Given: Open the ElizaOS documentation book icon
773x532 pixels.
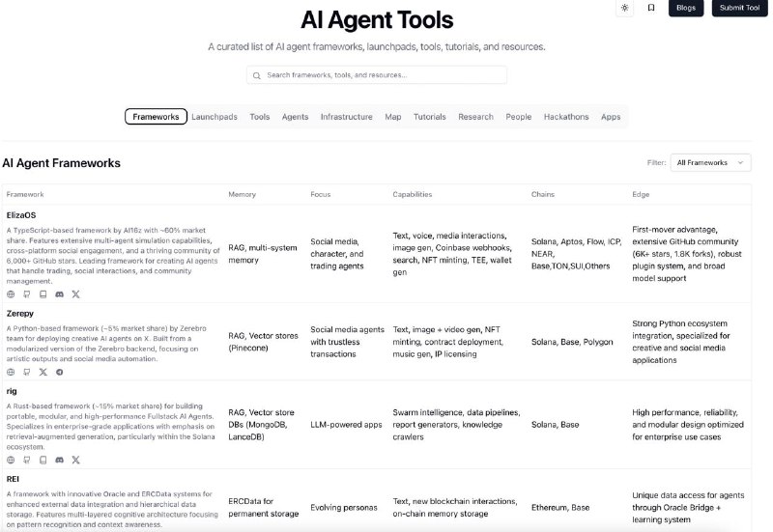Looking at the screenshot, I should click(43, 294).
